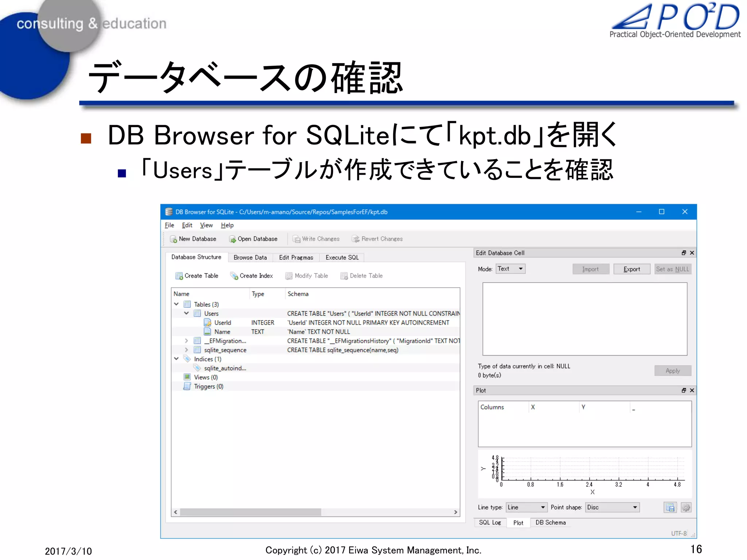Click the Tables (3) folder icon

[187, 304]
